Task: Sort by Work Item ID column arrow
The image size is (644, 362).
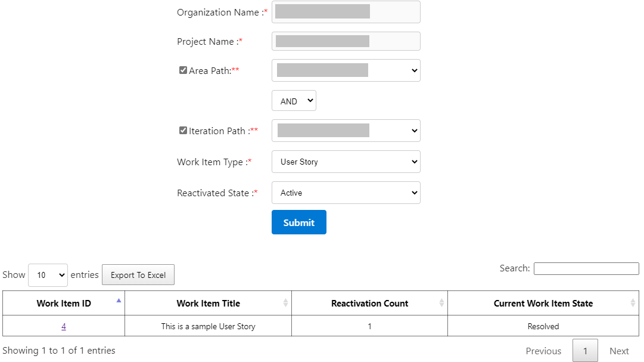Action: [x=119, y=301]
